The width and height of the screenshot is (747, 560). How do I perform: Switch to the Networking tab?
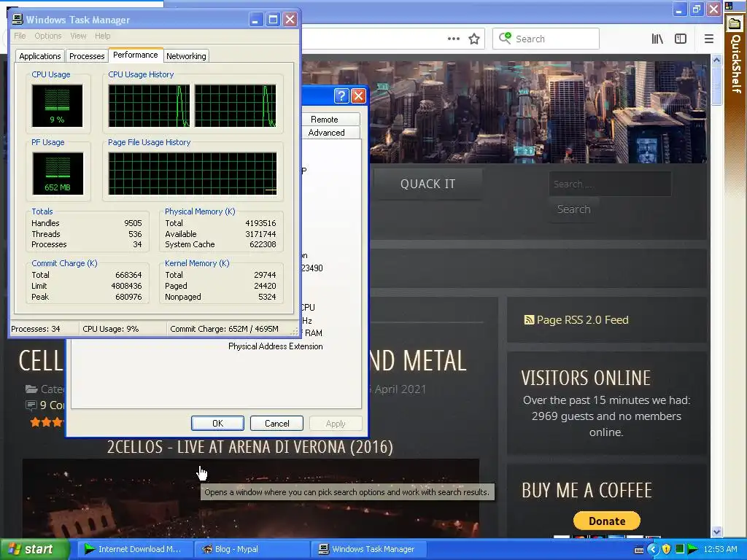coord(186,56)
